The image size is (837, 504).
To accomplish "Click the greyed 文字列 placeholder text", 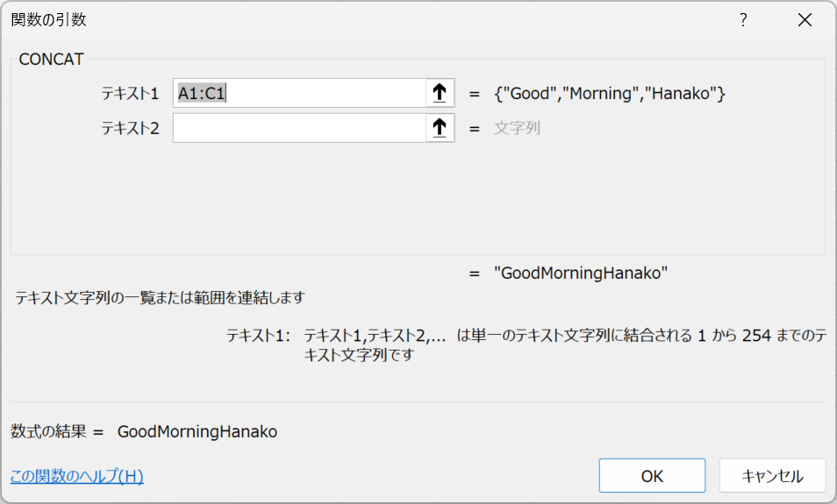I will [518, 128].
